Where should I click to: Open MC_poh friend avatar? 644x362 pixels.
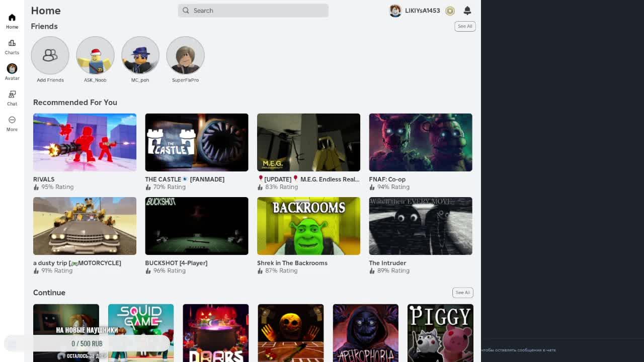140,55
